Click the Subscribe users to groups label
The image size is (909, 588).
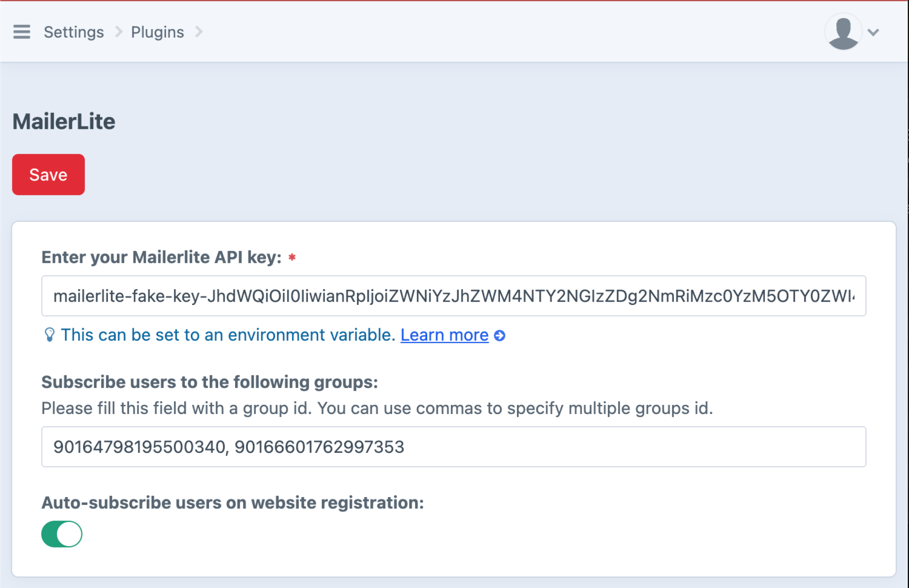point(209,382)
